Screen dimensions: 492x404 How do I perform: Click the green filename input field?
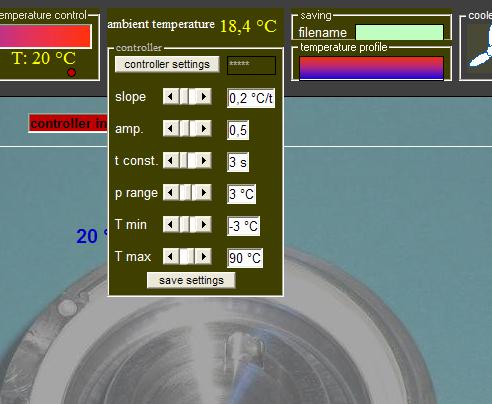[399, 33]
